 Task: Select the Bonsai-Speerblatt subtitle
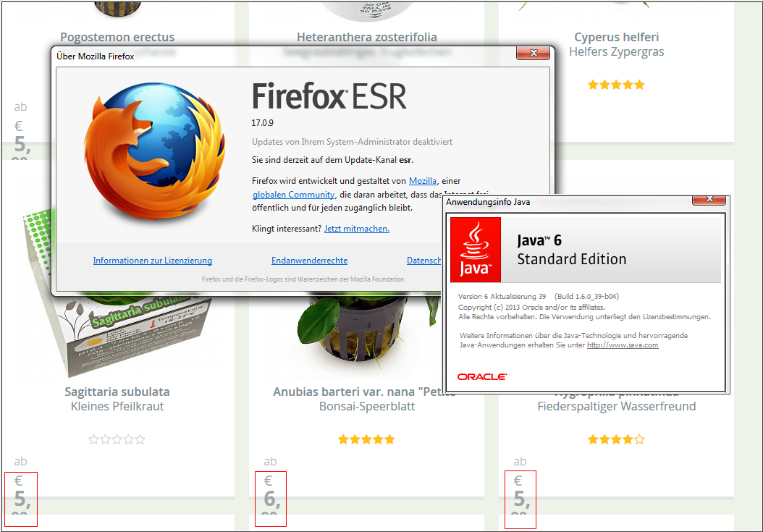coord(367,407)
